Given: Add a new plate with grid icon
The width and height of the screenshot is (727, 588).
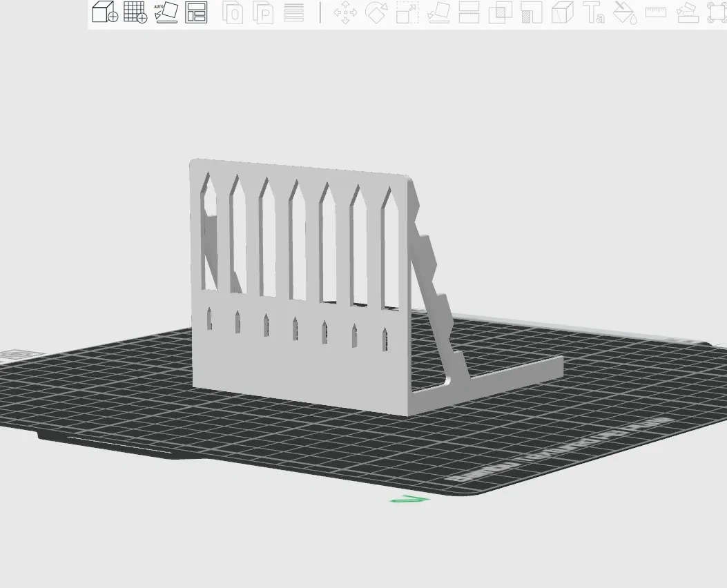Looking at the screenshot, I should click(x=135, y=12).
